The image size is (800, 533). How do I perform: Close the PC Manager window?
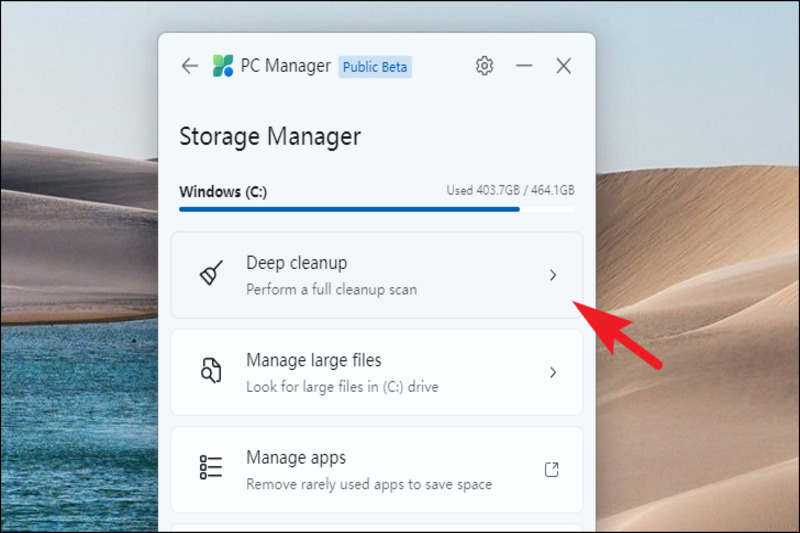tap(563, 66)
